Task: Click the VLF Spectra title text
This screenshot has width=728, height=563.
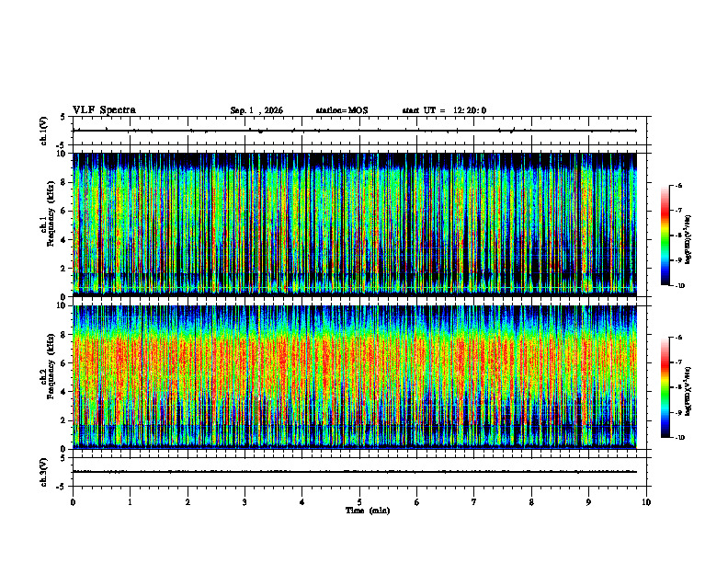Action: 105,110
